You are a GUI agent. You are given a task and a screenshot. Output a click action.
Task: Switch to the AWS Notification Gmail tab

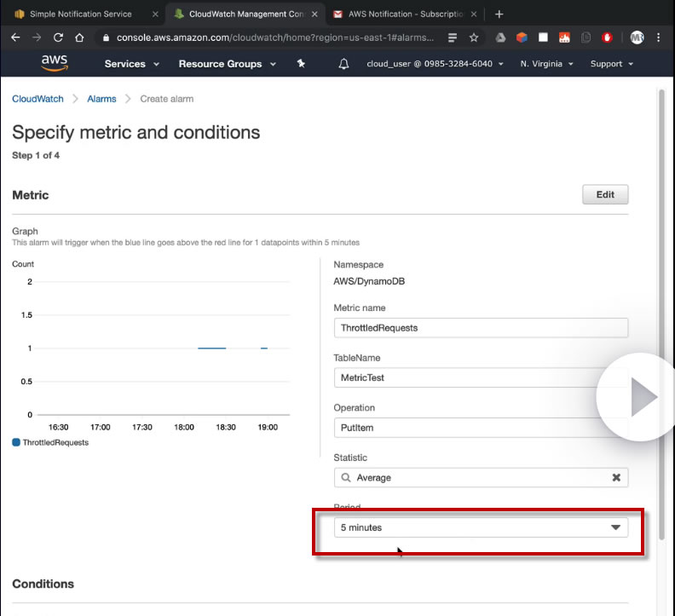point(399,14)
